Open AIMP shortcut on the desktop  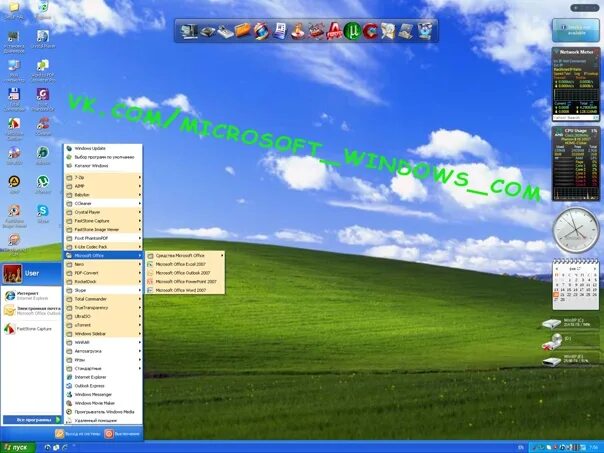[14, 184]
